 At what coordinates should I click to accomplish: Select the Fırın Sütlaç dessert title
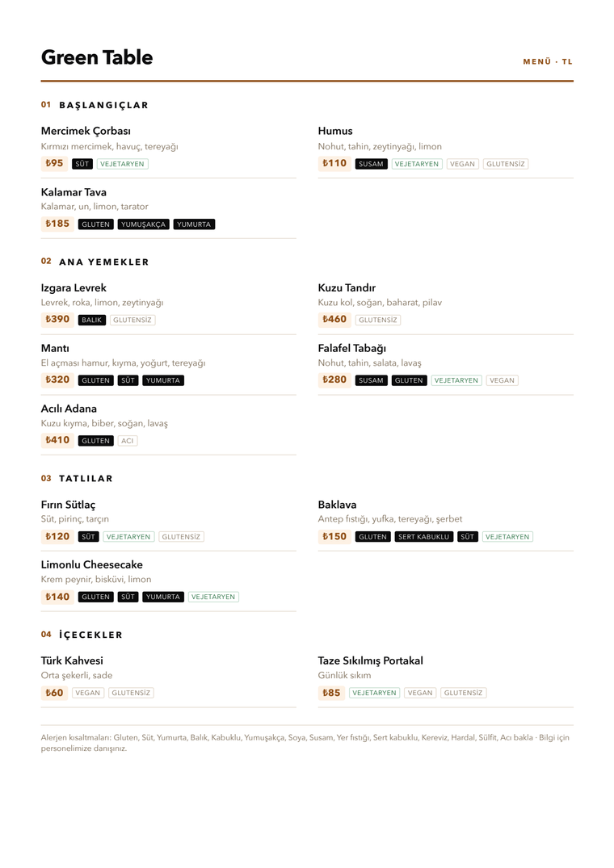68,505
